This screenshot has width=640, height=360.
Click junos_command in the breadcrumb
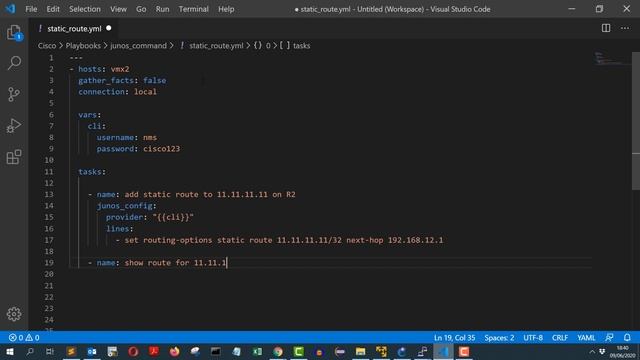click(x=138, y=46)
